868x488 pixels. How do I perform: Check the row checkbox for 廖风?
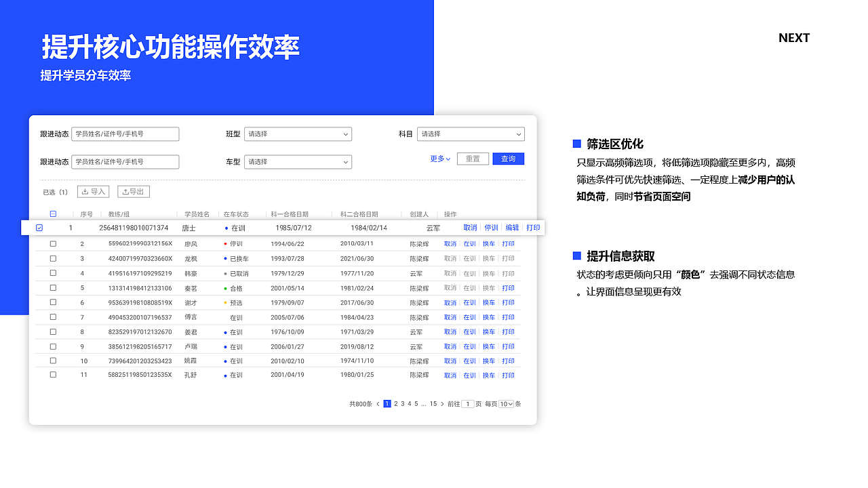tap(53, 243)
